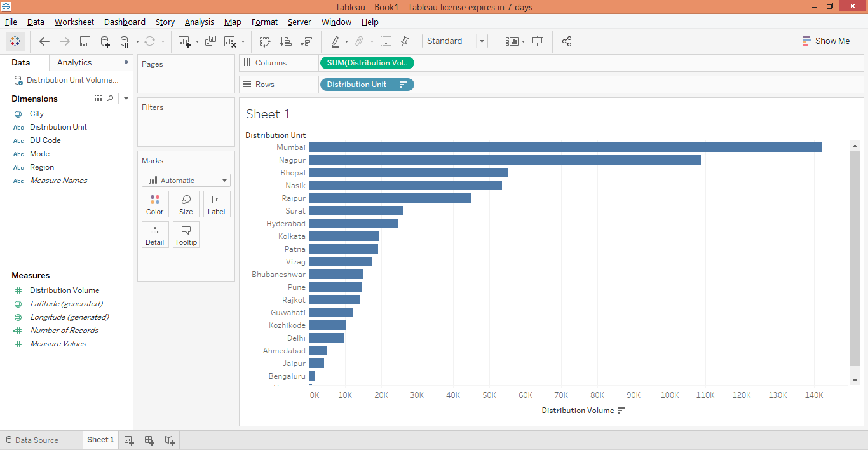
Task: Click the Show Me button
Action: [x=825, y=41]
